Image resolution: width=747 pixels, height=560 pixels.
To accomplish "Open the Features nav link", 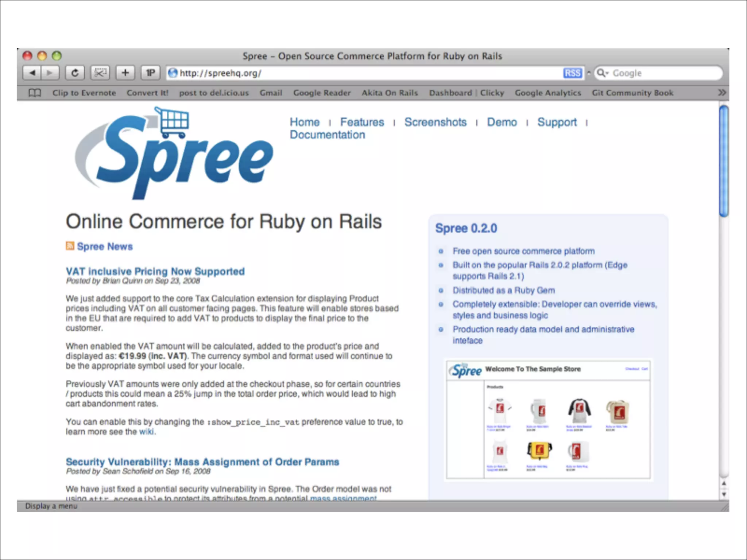I will click(362, 122).
